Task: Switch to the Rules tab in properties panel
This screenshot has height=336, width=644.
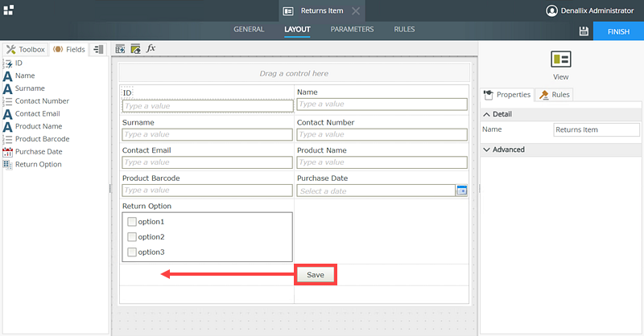Action: tap(555, 95)
